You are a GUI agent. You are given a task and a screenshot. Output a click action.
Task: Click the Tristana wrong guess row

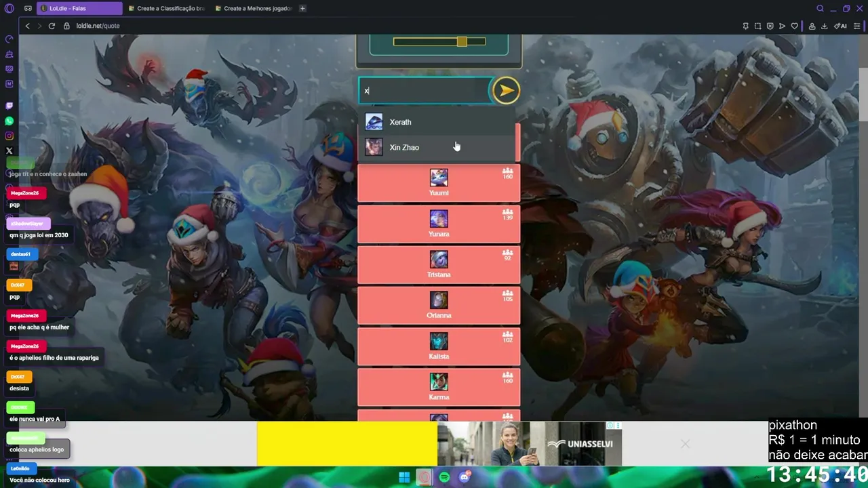(x=439, y=265)
